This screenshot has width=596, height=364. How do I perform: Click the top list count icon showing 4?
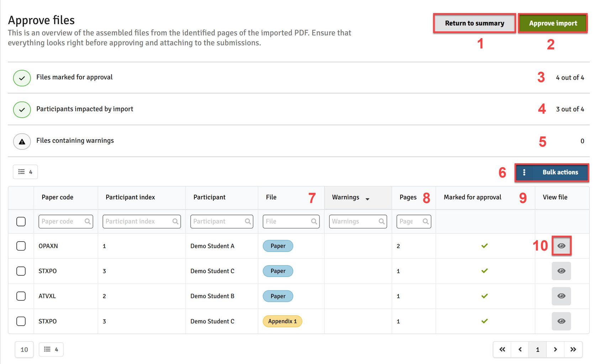pos(25,172)
